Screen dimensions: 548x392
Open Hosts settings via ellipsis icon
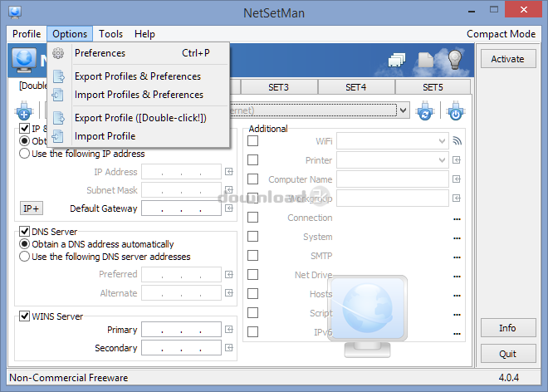457,296
